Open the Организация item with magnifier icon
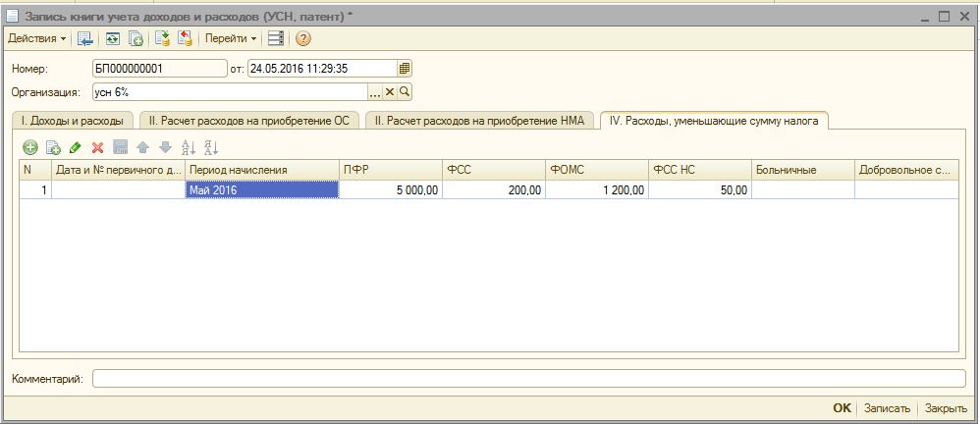The image size is (980, 425). (405, 92)
